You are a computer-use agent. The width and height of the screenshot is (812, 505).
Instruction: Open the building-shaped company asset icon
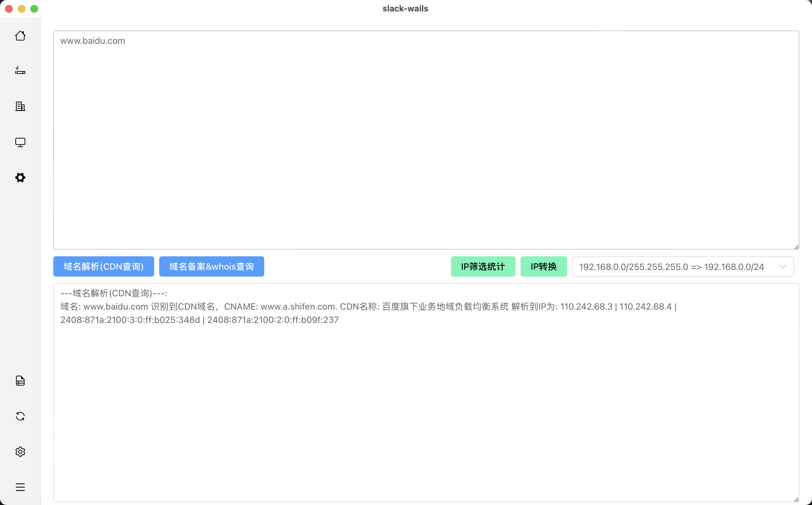pos(20,106)
